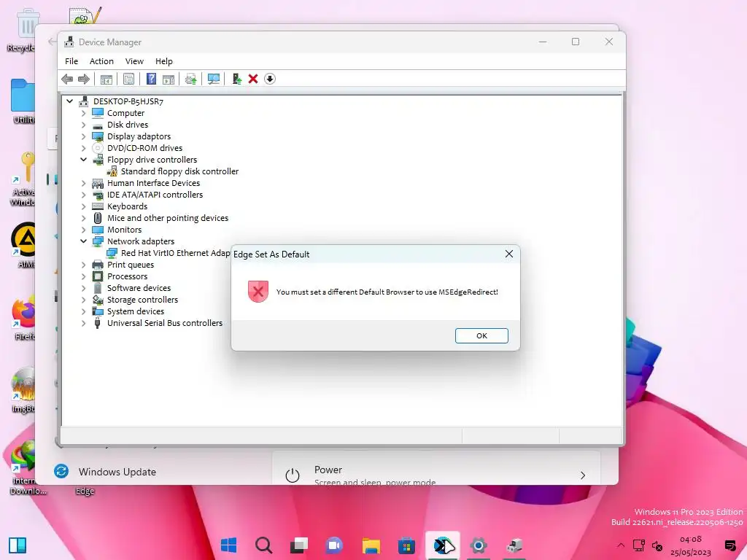Expand IDE ATA/ATAPI controllers category
The image size is (747, 560).
(84, 195)
